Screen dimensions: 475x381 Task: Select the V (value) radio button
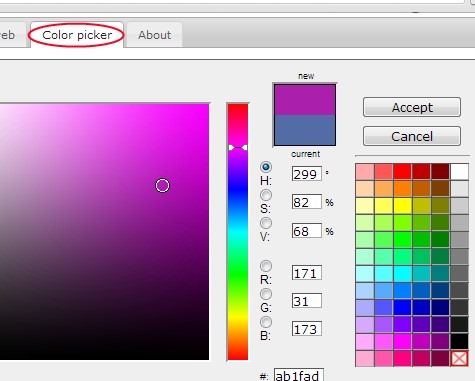pyautogui.click(x=266, y=223)
